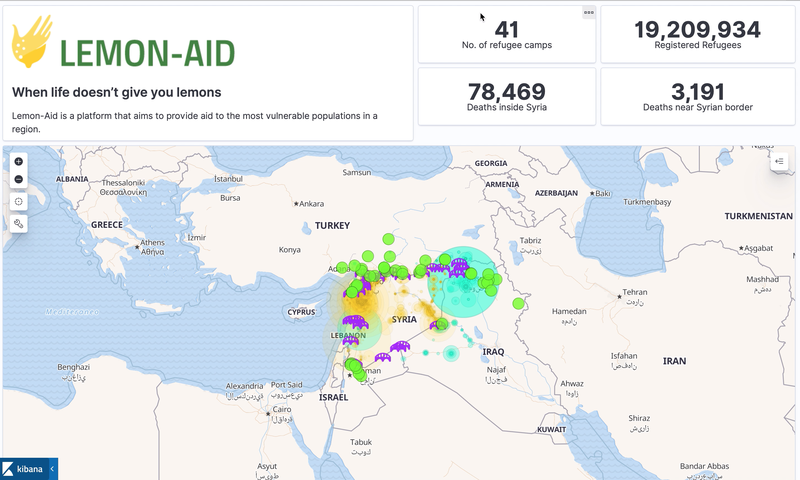Click the isolated green dot near Hamedan
Screen dimensions: 800x480
pyautogui.click(x=518, y=303)
